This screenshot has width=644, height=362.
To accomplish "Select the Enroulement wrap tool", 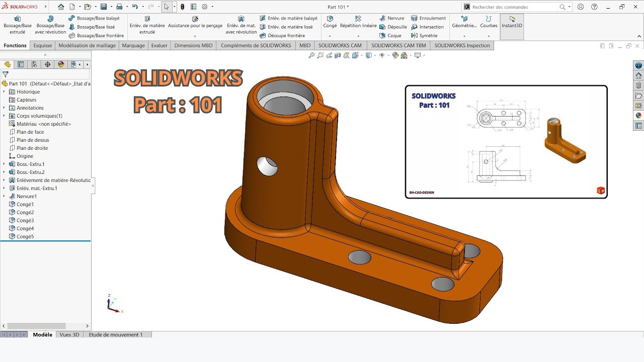I will 428,18.
